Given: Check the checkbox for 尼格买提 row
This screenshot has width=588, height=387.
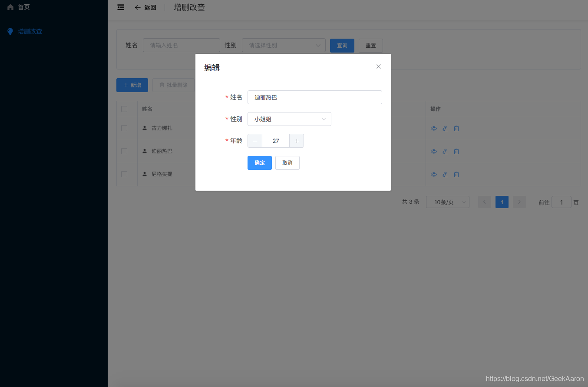Looking at the screenshot, I should [124, 174].
